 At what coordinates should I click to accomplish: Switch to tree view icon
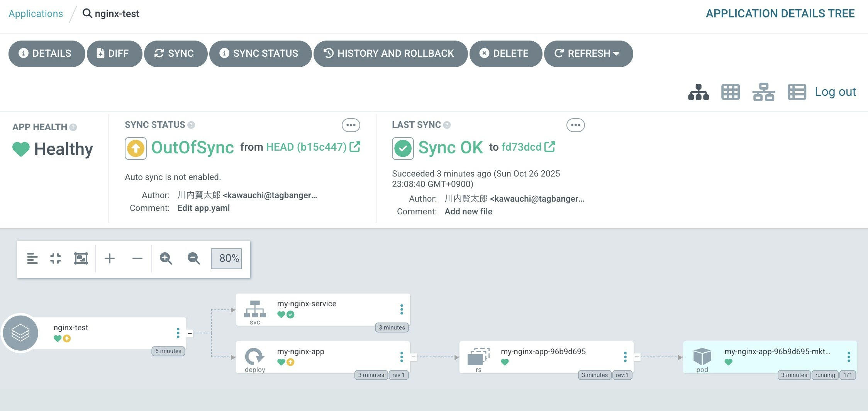[698, 92]
